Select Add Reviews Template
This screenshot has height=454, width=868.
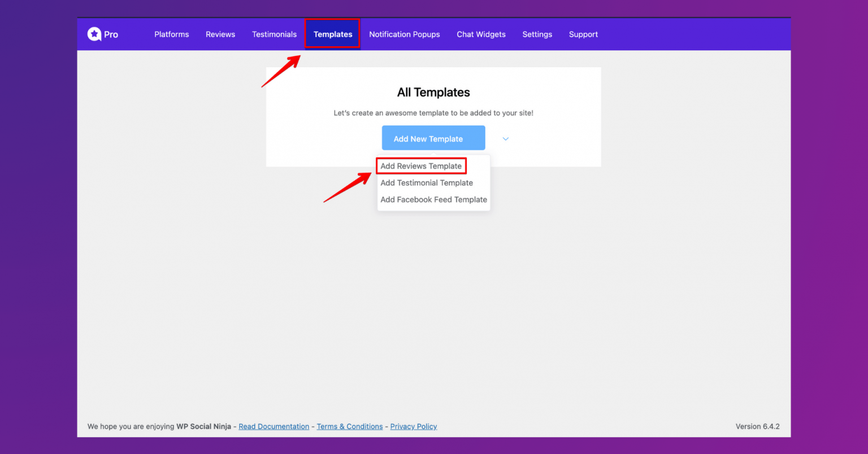coord(421,165)
